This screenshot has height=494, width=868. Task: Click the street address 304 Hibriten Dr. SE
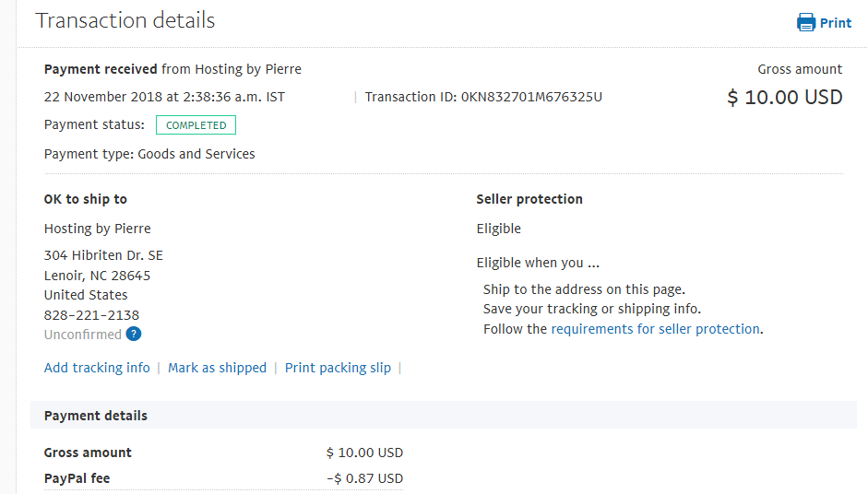103,255
